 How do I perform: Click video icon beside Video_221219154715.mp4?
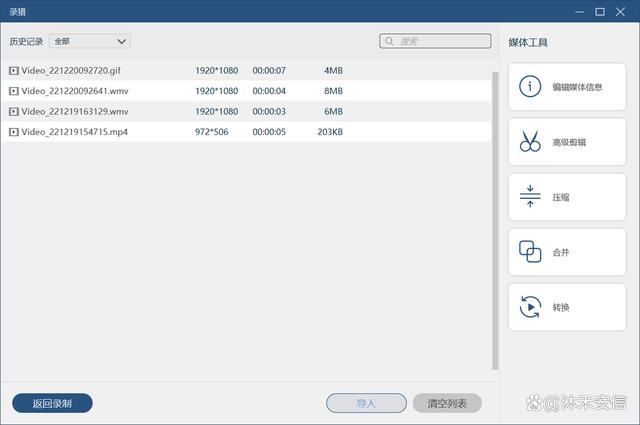point(14,132)
